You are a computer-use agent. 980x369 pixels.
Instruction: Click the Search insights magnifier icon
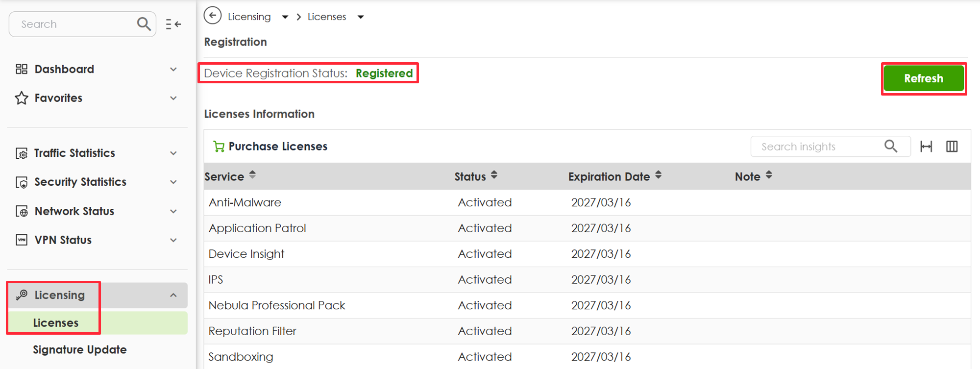point(890,146)
